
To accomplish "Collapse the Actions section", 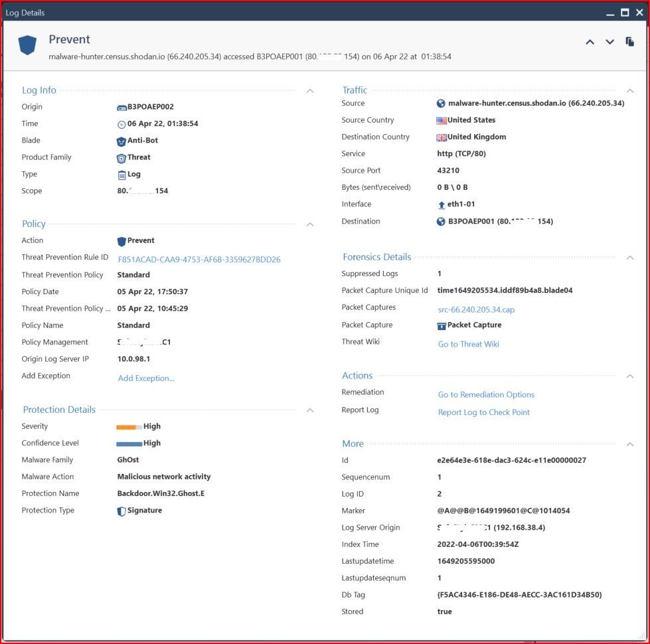I will coord(630,376).
